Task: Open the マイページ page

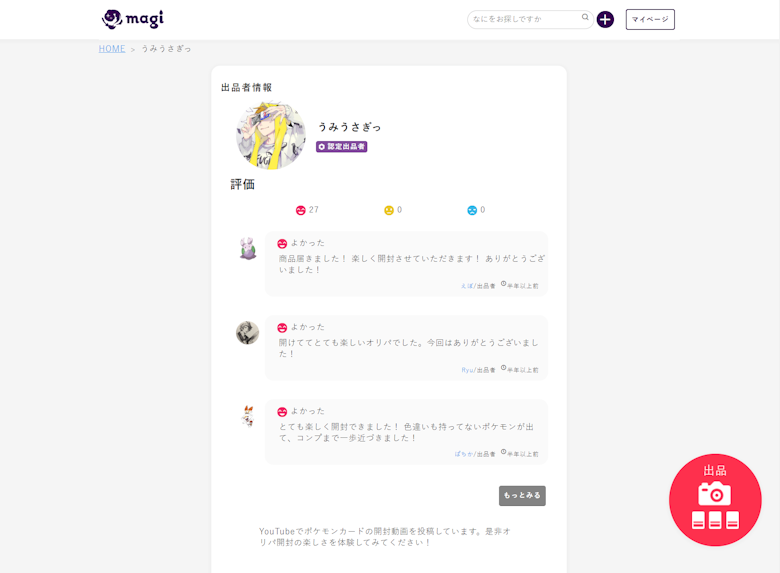Action: click(x=650, y=19)
